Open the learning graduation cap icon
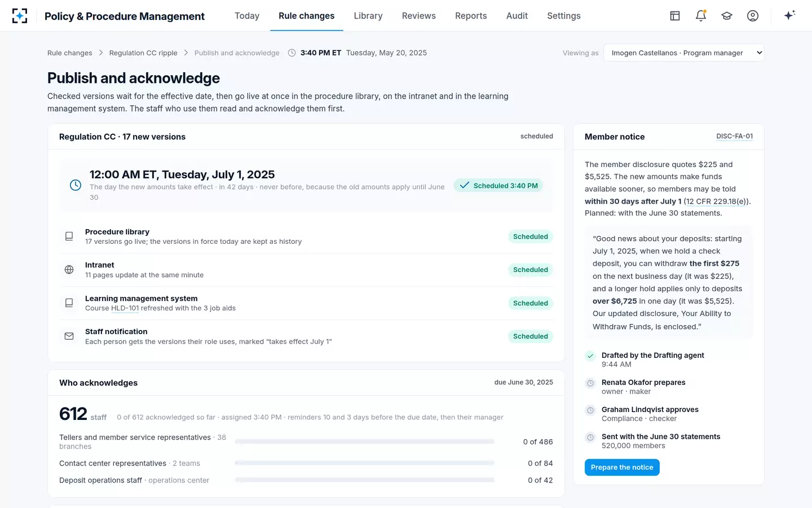The image size is (812, 508). point(727,16)
